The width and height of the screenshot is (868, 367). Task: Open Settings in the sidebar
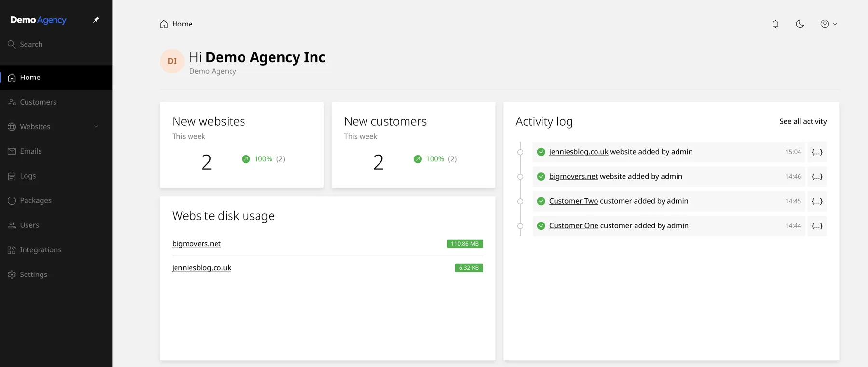56,275
